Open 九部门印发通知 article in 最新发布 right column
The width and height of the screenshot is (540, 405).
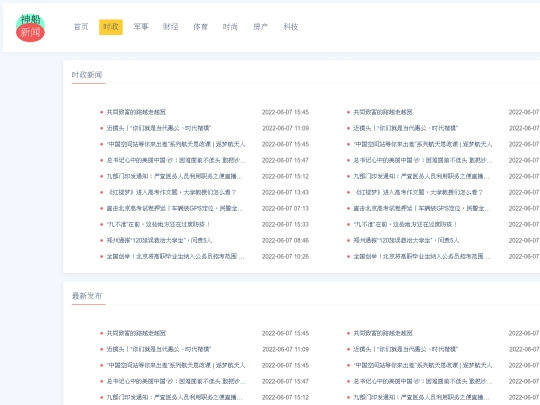[421, 397]
